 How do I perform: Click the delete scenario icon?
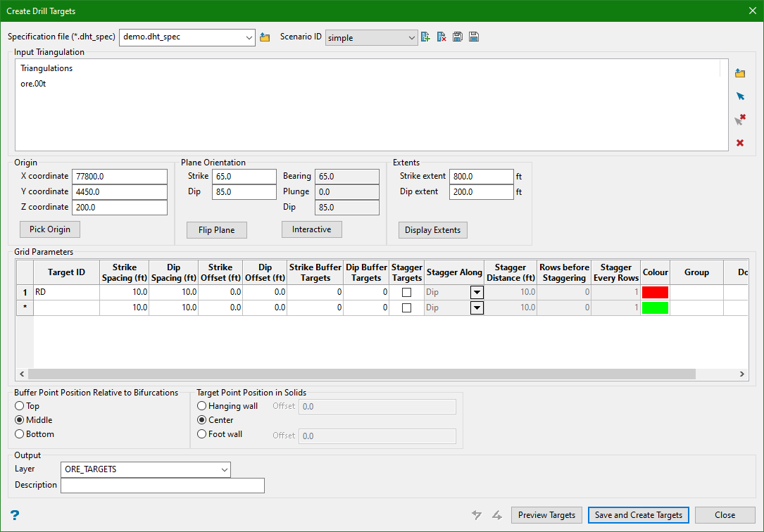[x=442, y=37]
